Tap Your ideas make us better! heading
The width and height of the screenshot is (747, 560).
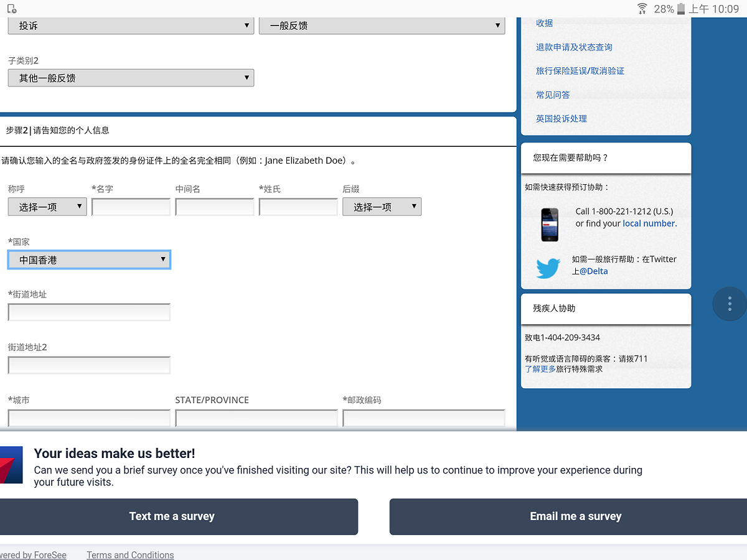point(115,454)
